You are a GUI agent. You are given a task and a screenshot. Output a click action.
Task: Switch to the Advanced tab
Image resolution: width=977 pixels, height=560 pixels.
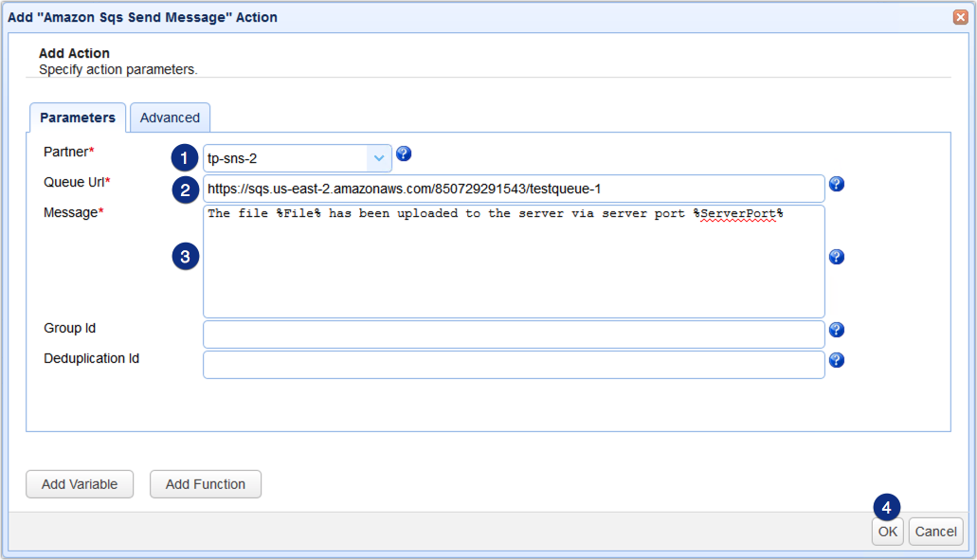pyautogui.click(x=170, y=117)
